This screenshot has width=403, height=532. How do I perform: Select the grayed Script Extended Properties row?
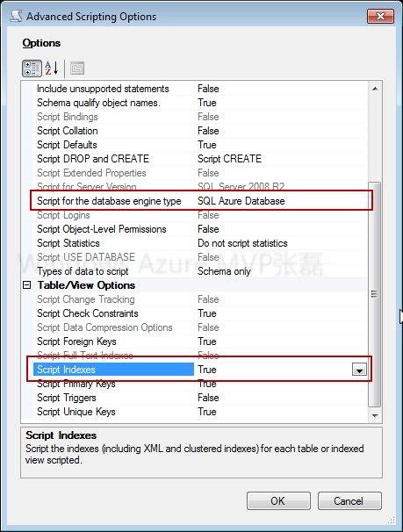[200, 173]
